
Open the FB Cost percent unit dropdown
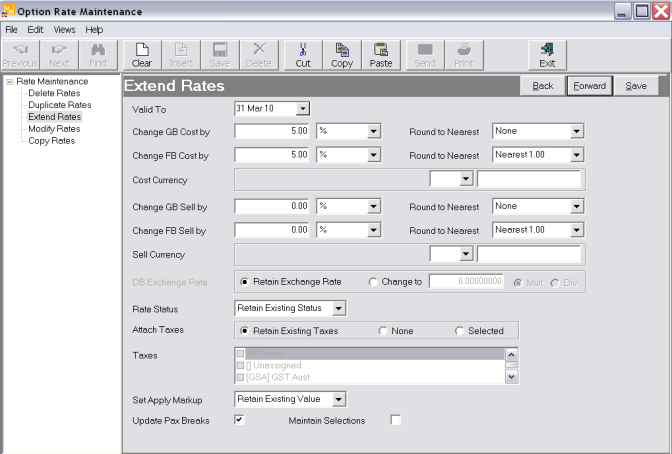[x=373, y=155]
